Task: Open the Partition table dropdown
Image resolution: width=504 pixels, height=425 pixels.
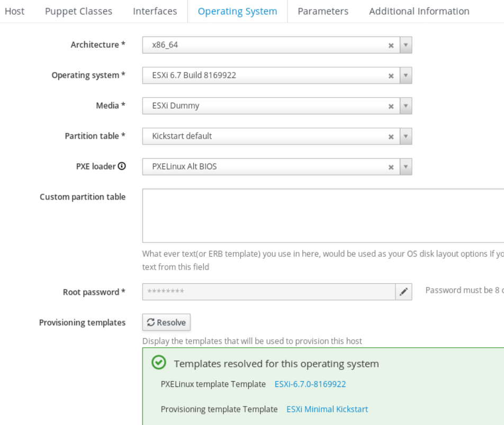Action: tap(406, 137)
